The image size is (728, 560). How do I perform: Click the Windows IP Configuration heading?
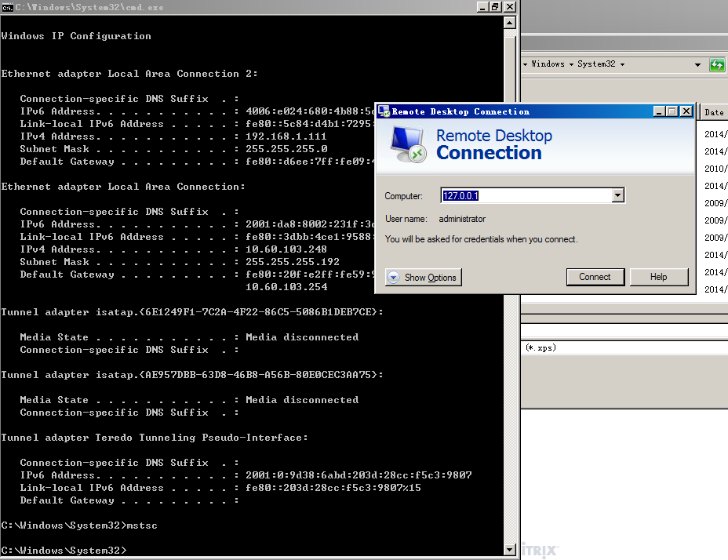click(76, 36)
